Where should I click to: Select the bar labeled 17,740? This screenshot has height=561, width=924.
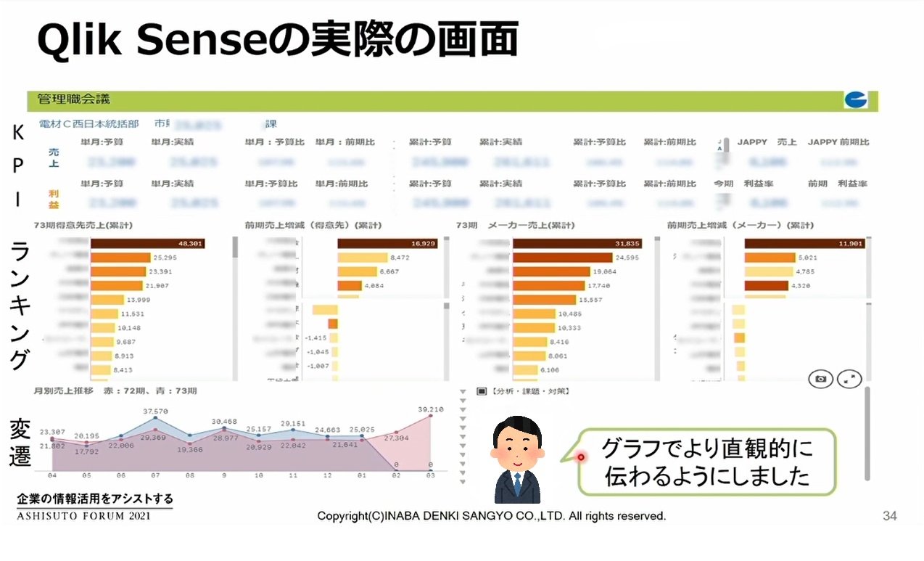pyautogui.click(x=548, y=285)
